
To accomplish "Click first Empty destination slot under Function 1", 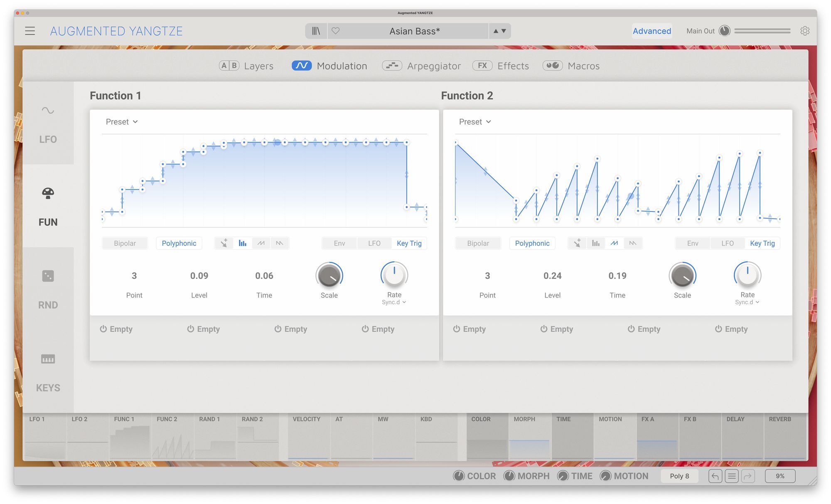I will point(116,329).
